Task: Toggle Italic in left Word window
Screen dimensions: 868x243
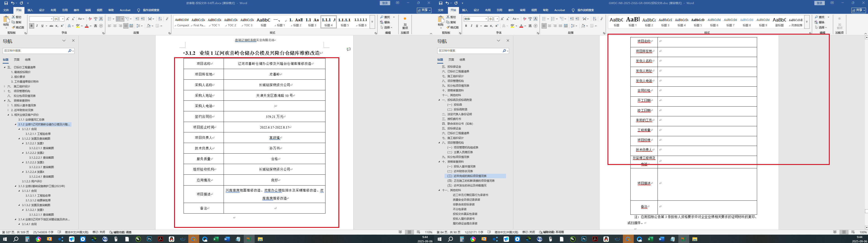Action: (x=37, y=26)
